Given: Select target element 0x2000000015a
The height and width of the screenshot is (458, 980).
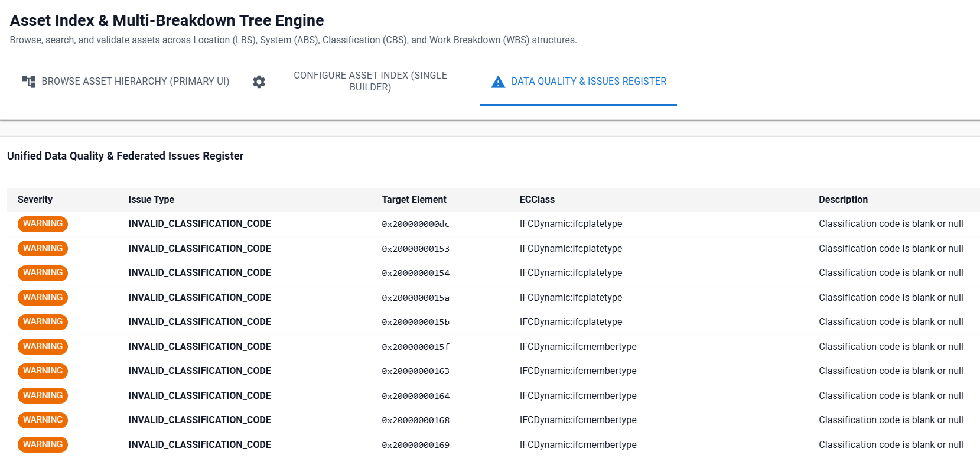Looking at the screenshot, I should (x=415, y=298).
